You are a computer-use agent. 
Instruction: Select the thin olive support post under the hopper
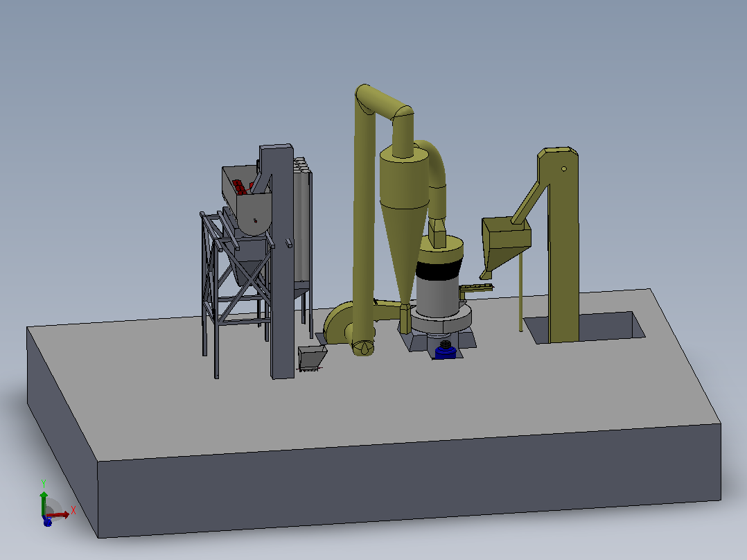[520, 292]
